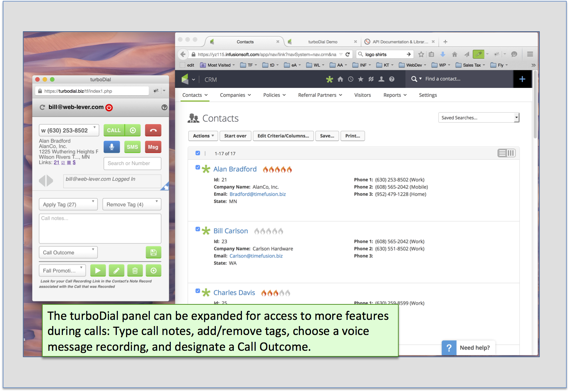The width and height of the screenshot is (569, 392).
Task: Open the Referral Partners menu
Action: point(320,95)
